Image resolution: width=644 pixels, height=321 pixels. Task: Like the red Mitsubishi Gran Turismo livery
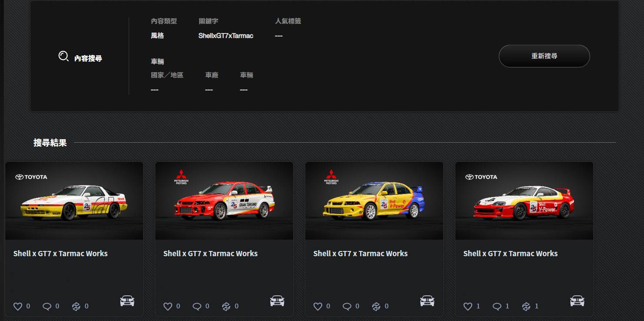168,306
